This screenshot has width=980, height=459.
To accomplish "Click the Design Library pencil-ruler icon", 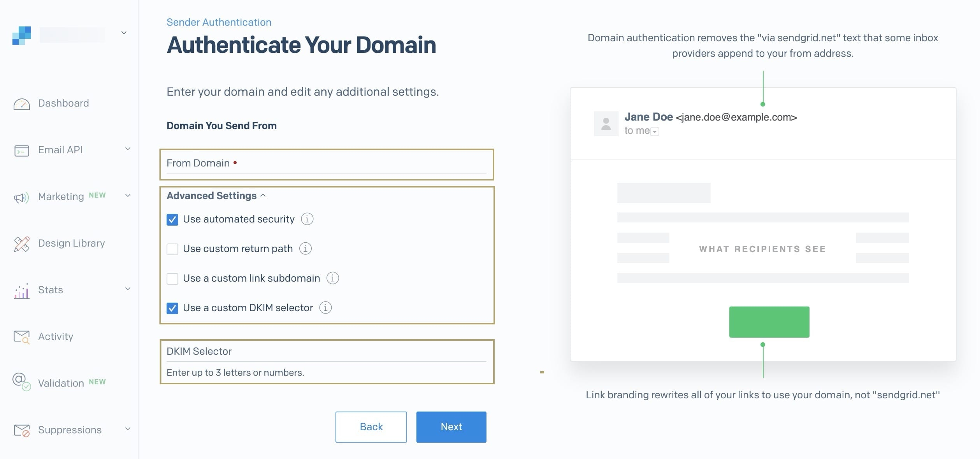I will point(22,244).
